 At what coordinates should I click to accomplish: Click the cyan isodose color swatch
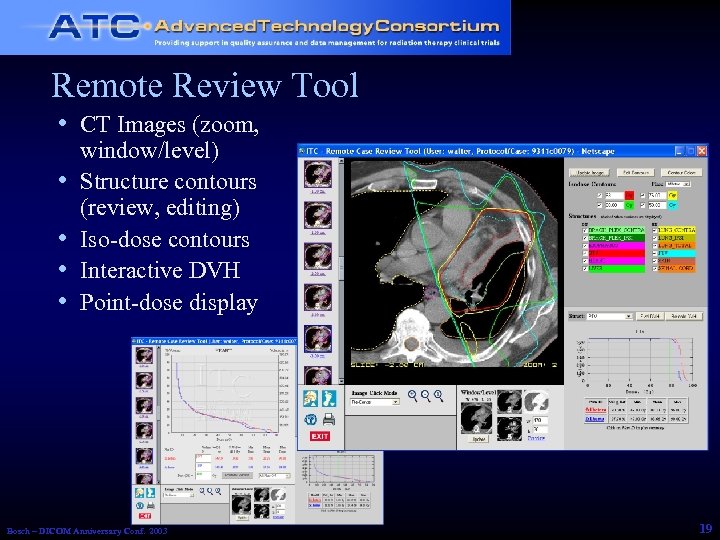coord(673,205)
